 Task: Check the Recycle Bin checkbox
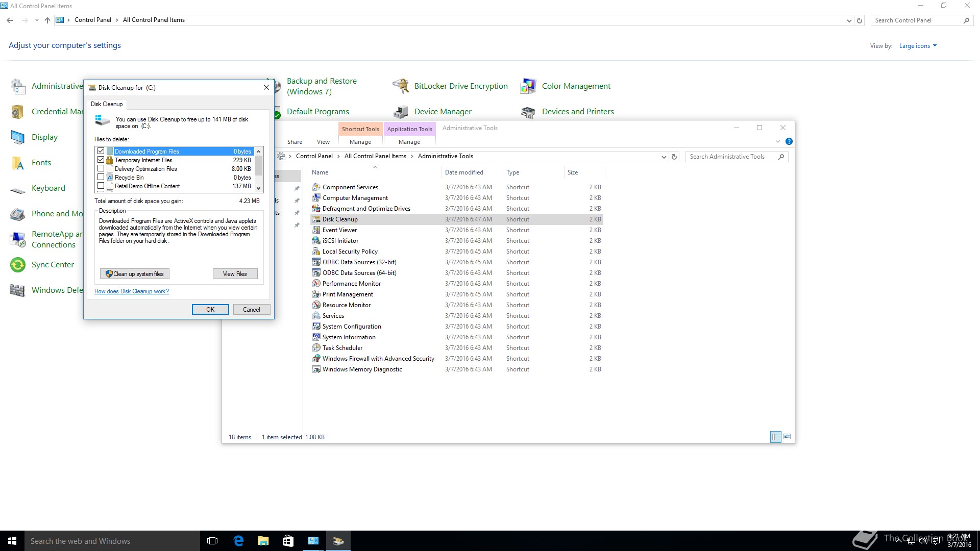(101, 178)
